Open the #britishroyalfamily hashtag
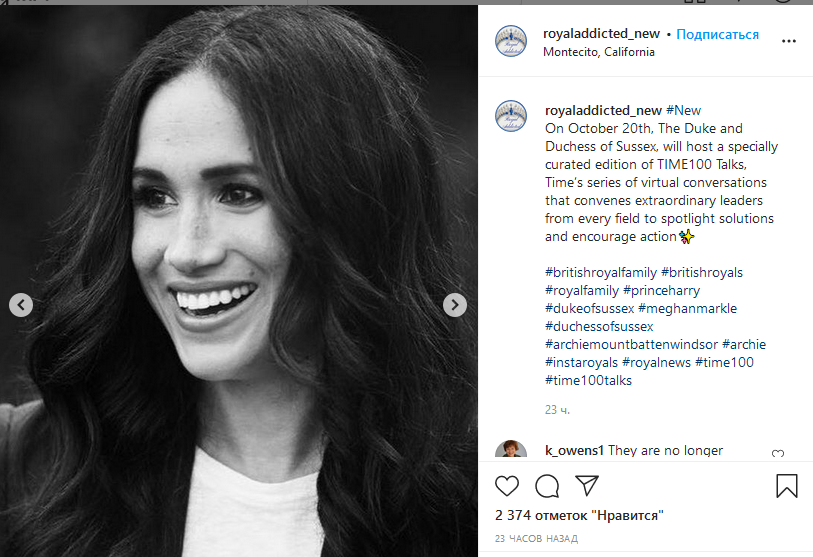This screenshot has width=813, height=557. pyautogui.click(x=599, y=272)
